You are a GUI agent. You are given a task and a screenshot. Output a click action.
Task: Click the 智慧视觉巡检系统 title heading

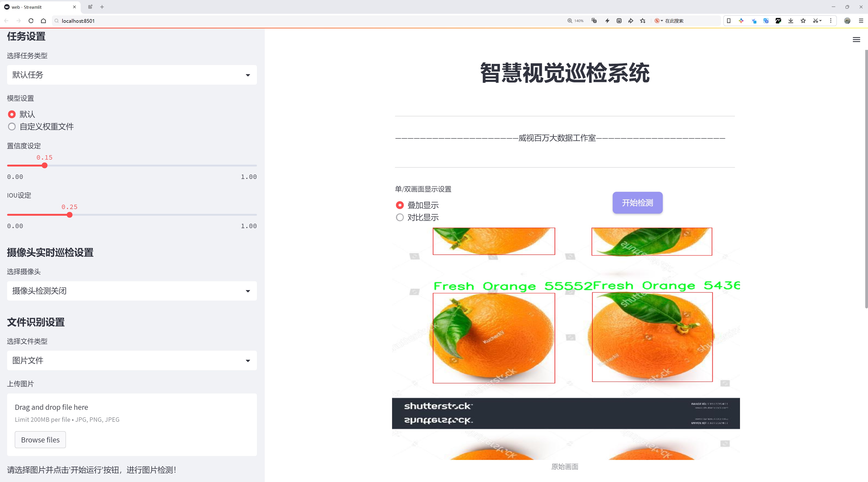565,73
